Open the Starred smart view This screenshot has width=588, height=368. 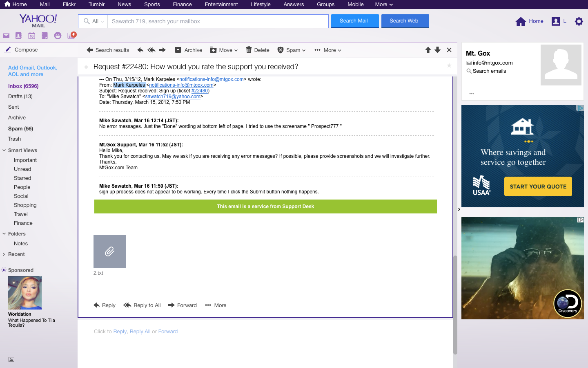[x=22, y=178]
